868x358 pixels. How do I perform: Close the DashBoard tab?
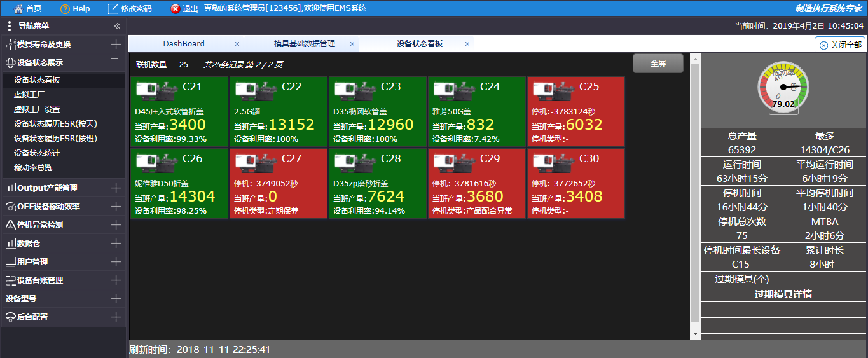[x=237, y=44]
